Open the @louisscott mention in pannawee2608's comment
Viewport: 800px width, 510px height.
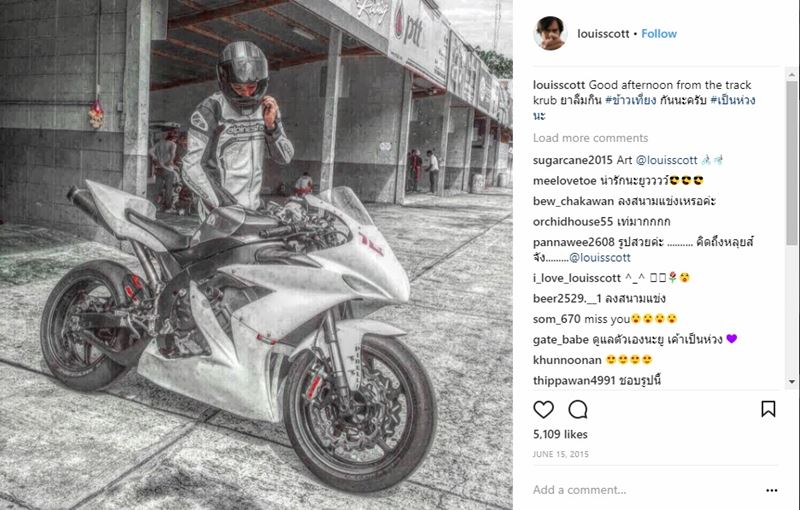point(600,258)
